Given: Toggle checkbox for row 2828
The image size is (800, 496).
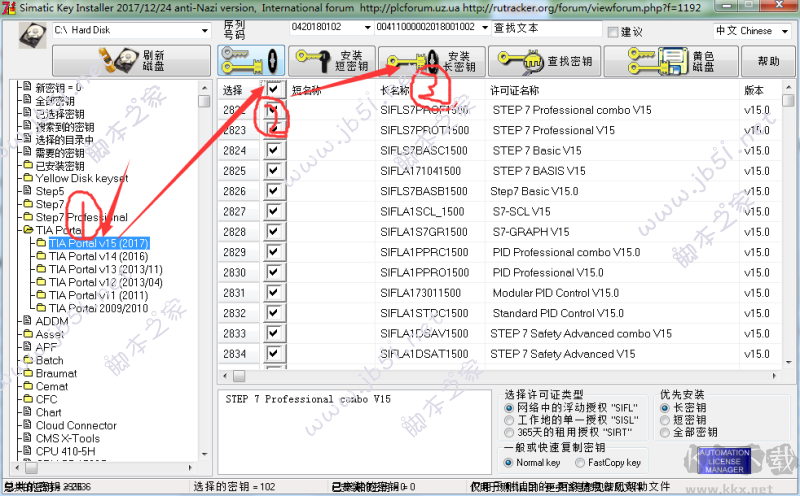Looking at the screenshot, I should 273,231.
